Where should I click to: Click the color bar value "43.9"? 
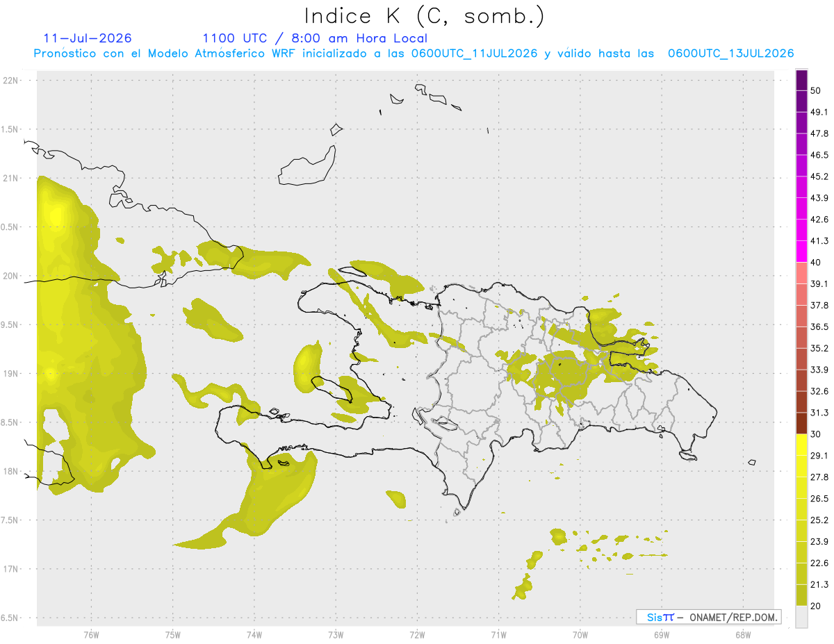point(819,198)
